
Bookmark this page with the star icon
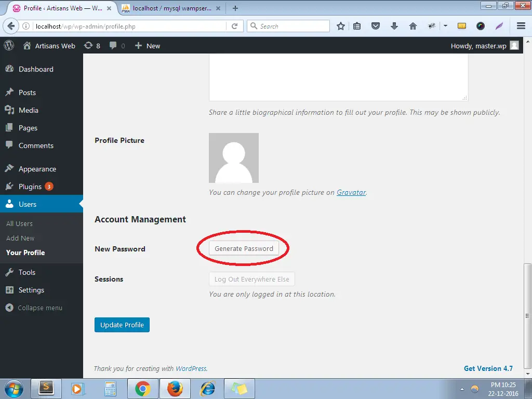click(341, 26)
